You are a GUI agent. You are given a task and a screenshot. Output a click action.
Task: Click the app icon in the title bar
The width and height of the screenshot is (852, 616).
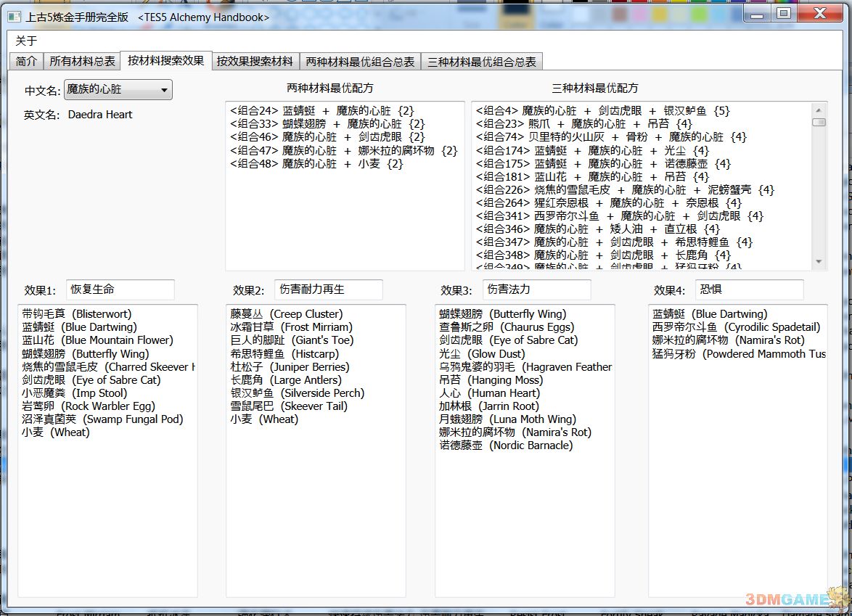pos(14,17)
